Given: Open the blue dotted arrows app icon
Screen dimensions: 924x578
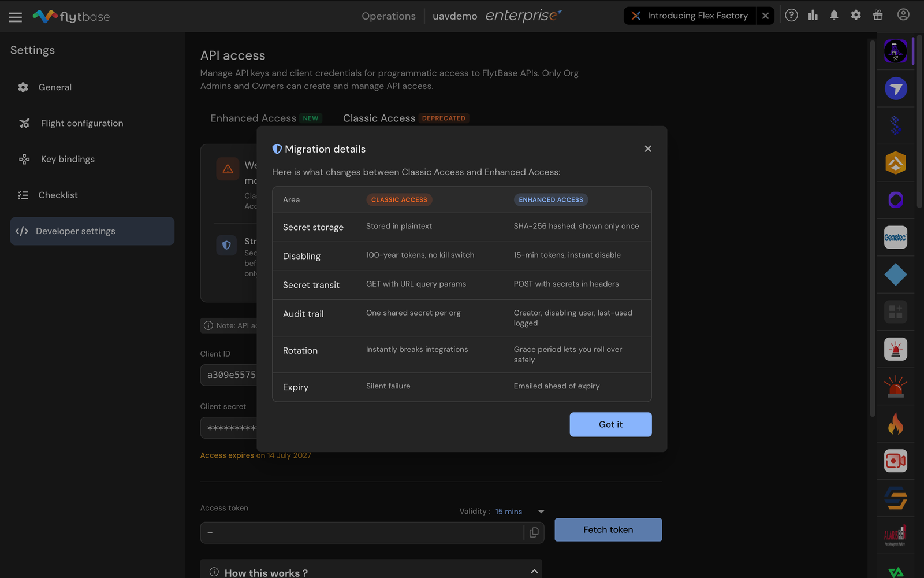Looking at the screenshot, I should pyautogui.click(x=896, y=125).
